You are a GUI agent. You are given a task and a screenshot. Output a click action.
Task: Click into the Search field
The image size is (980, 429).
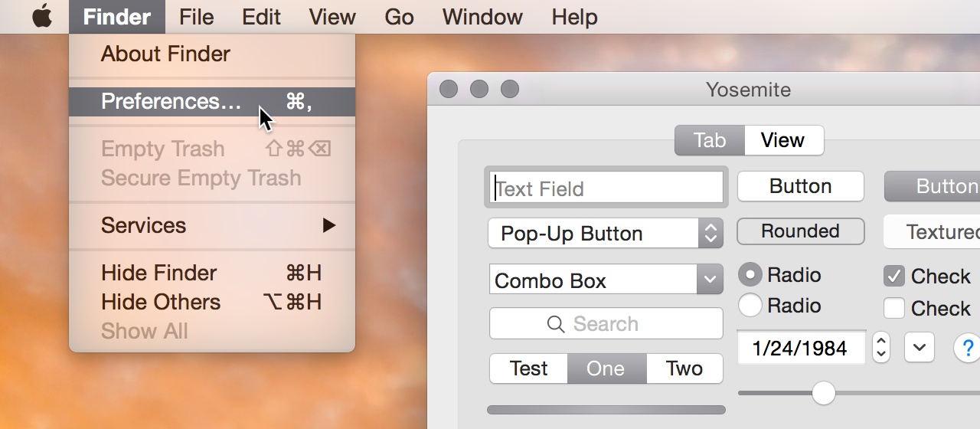(606, 324)
